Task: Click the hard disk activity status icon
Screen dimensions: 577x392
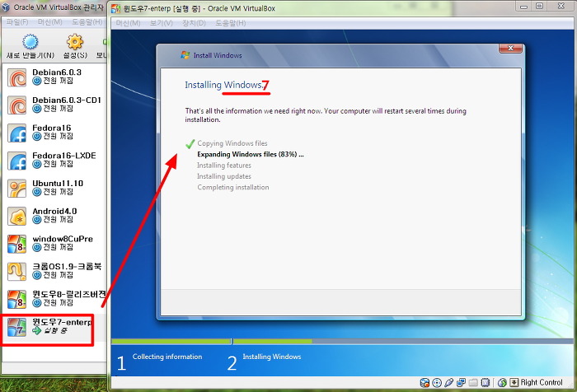Action: (425, 383)
